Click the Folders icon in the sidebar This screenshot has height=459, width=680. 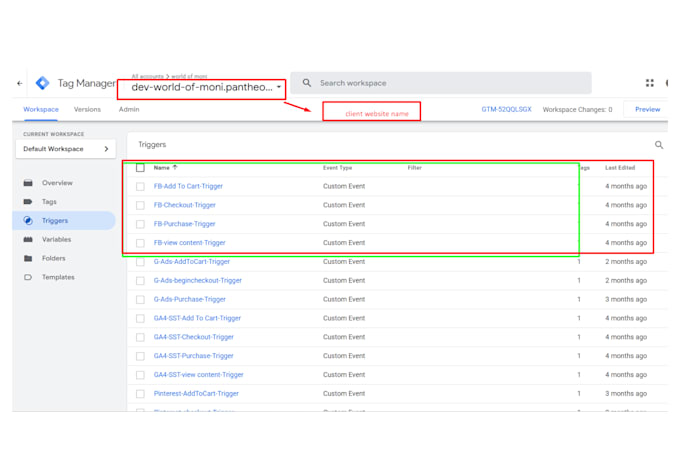tap(28, 258)
